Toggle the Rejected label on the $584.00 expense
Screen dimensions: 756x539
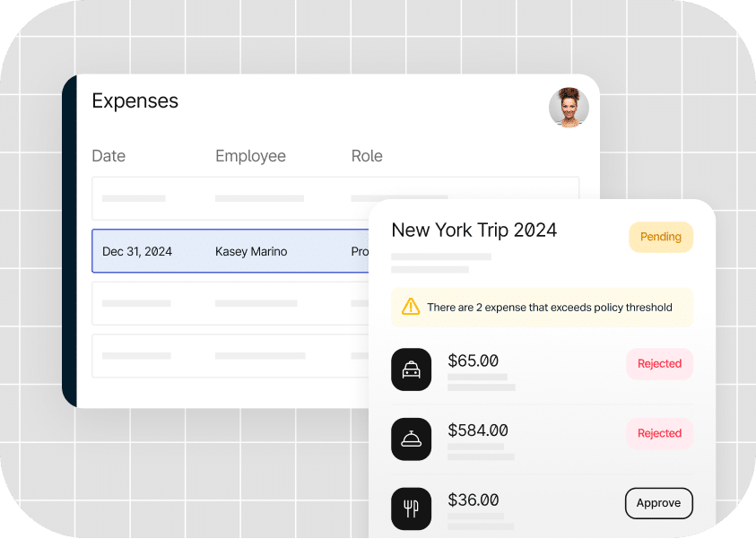click(x=659, y=433)
